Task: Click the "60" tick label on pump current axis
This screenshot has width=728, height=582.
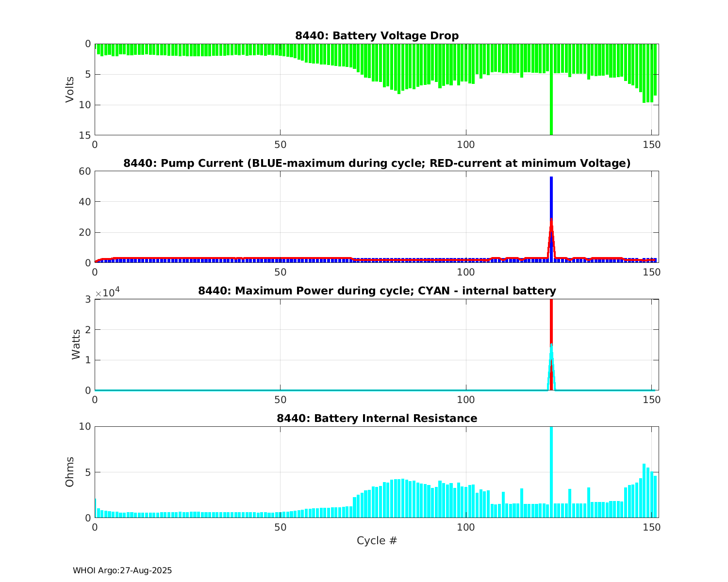Action: tap(85, 171)
